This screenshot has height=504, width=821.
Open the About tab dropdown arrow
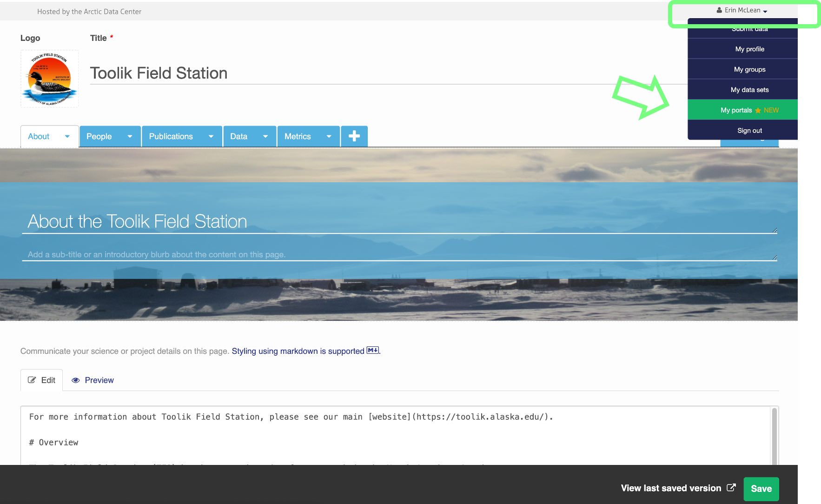tap(67, 136)
